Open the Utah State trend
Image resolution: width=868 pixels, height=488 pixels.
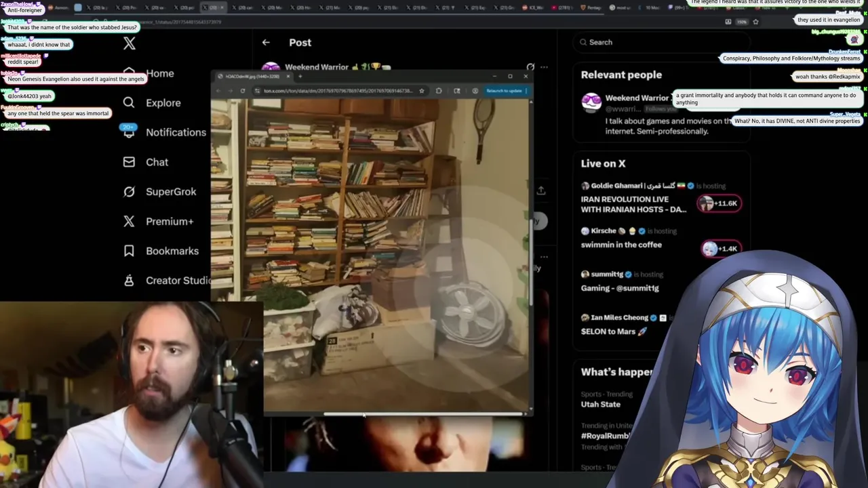coord(600,404)
